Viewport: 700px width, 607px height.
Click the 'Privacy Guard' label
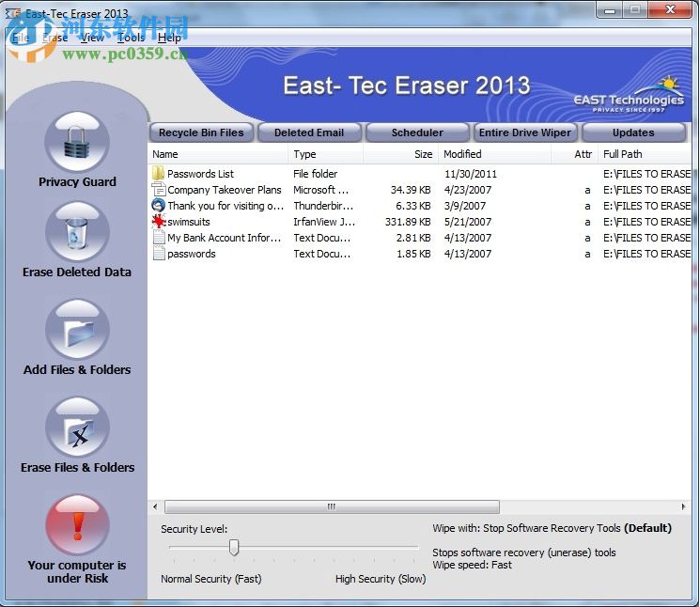(x=77, y=181)
